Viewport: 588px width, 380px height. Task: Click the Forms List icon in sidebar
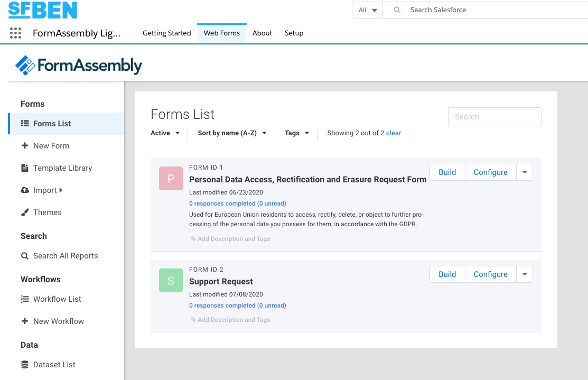pyautogui.click(x=25, y=124)
